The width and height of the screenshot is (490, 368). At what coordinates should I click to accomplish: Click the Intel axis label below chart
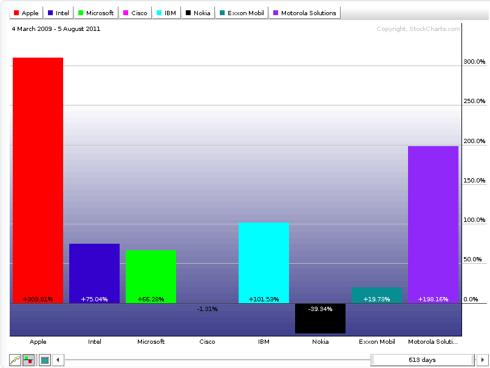[94, 342]
